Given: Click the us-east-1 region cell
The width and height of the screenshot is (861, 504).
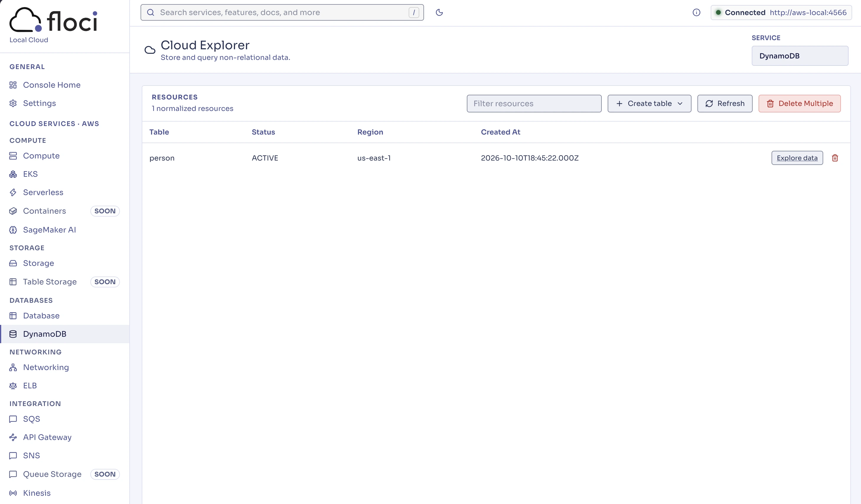Looking at the screenshot, I should point(374,158).
